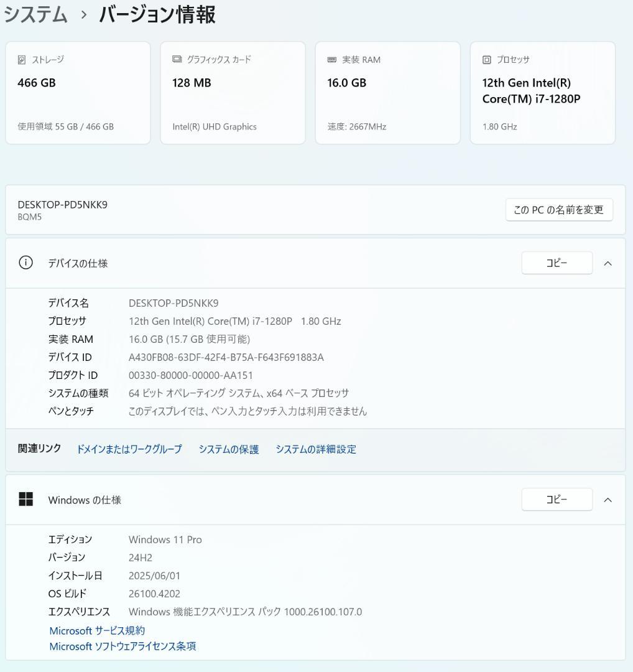Click the processor icon on the プロセッサ card
633x672 pixels.
tap(486, 59)
